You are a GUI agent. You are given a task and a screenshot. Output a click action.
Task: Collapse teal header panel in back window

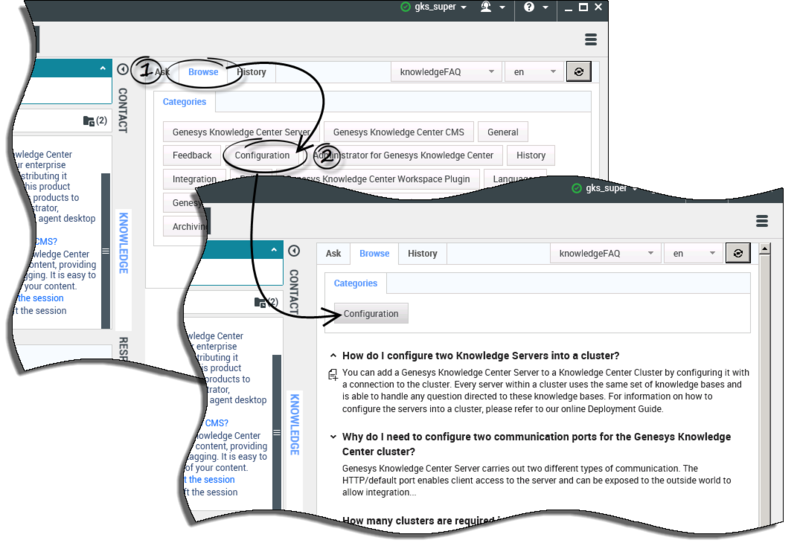[103, 68]
